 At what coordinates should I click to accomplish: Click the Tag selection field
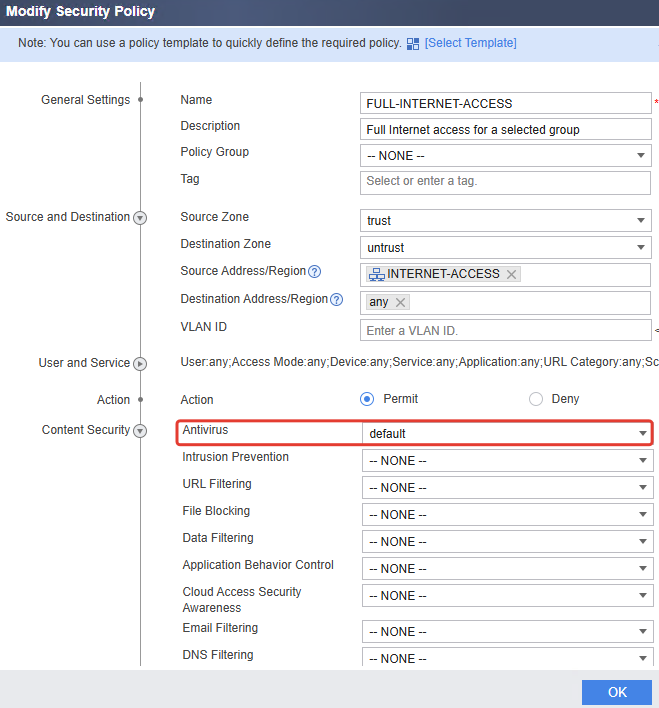click(x=505, y=183)
